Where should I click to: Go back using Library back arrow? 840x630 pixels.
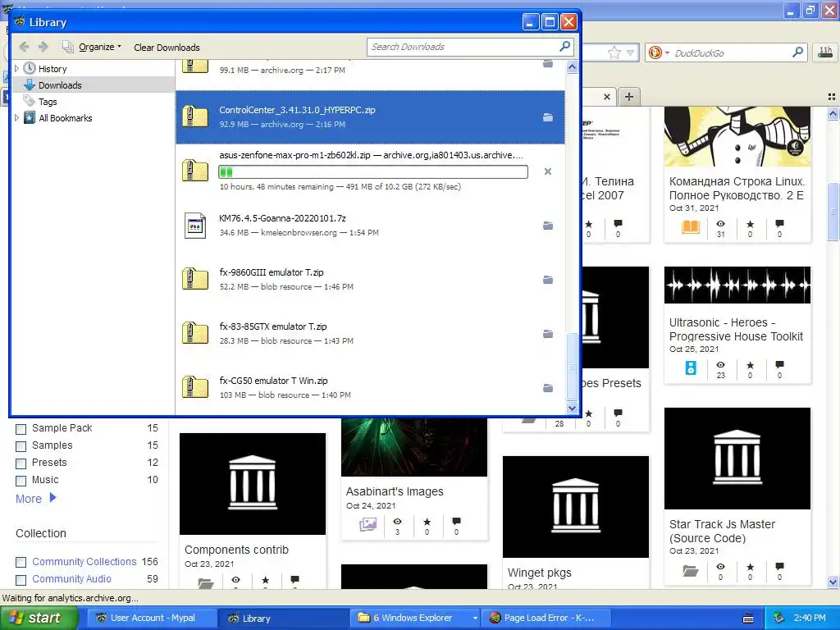(24, 47)
